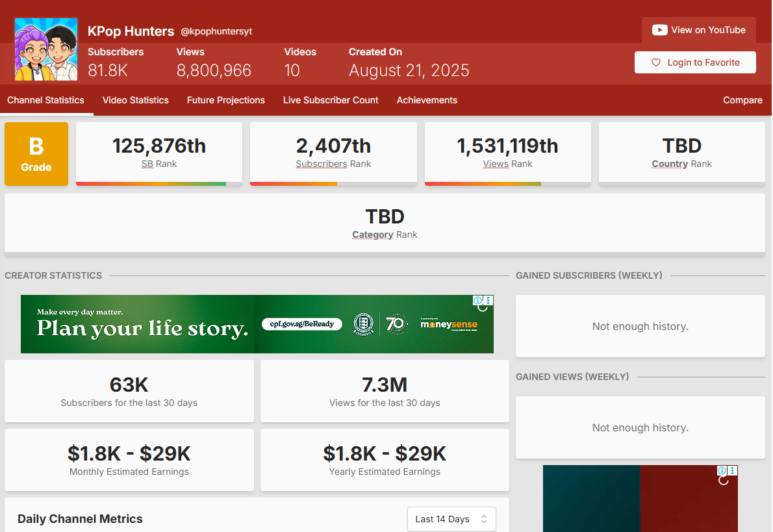
Task: Open the Video Statistics tab
Action: pos(136,100)
